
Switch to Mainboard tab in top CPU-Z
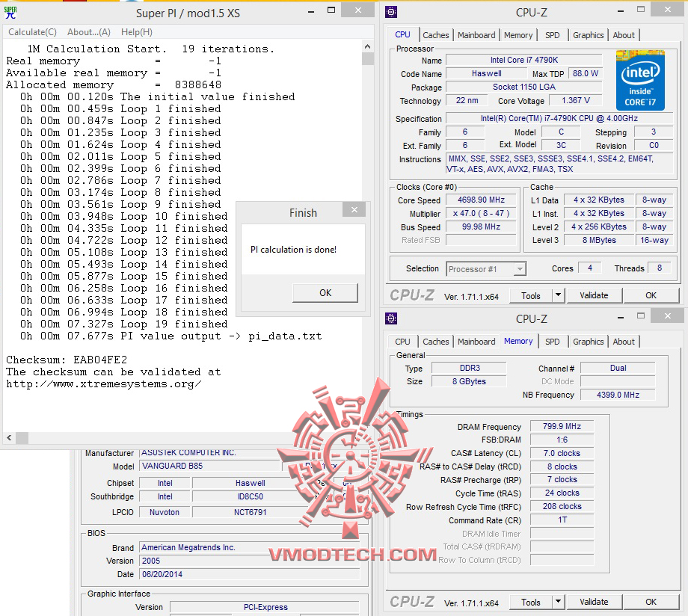476,35
